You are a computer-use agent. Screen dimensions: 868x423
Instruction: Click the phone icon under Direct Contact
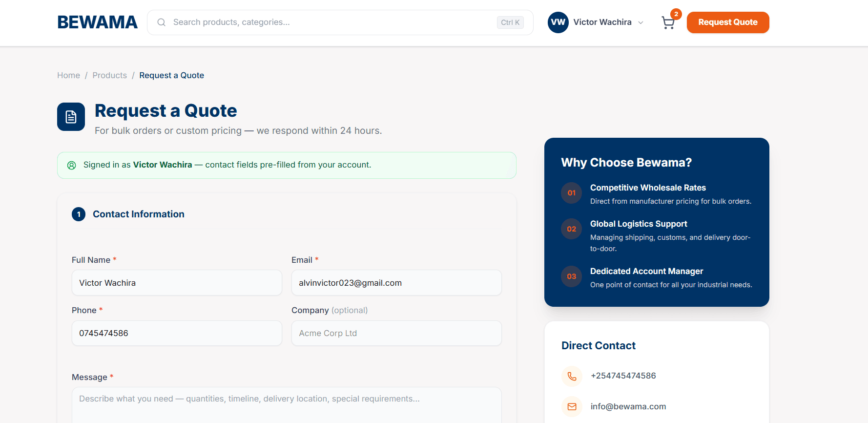coord(572,376)
